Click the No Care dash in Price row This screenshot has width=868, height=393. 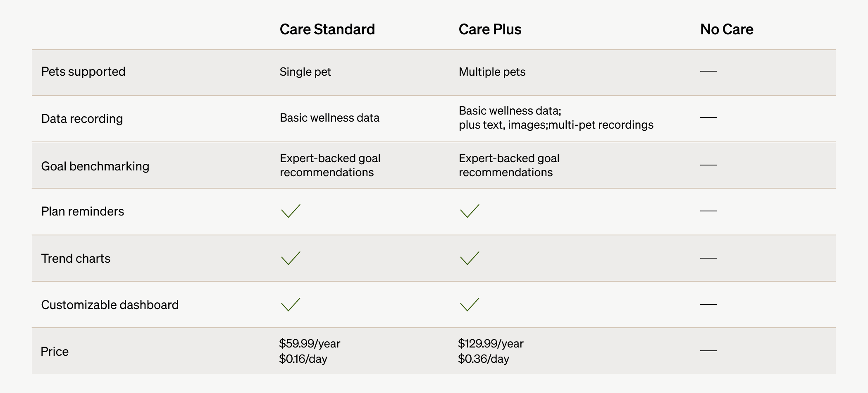pyautogui.click(x=708, y=351)
